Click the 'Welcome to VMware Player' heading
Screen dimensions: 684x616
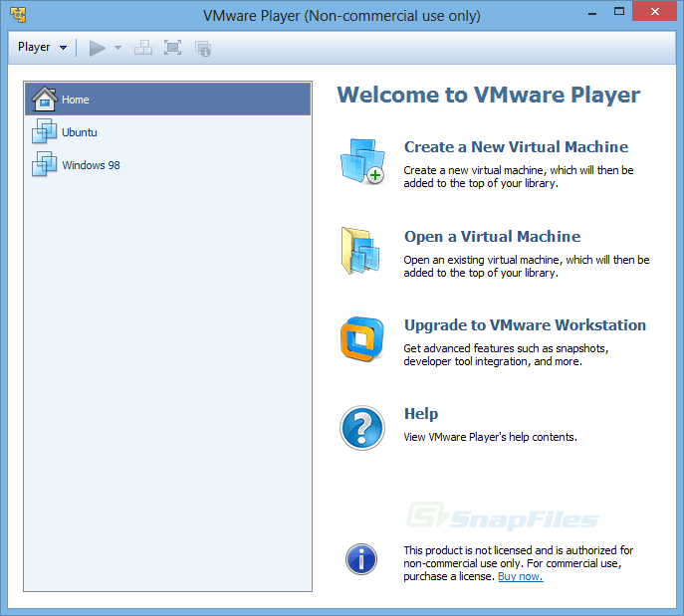pos(488,96)
